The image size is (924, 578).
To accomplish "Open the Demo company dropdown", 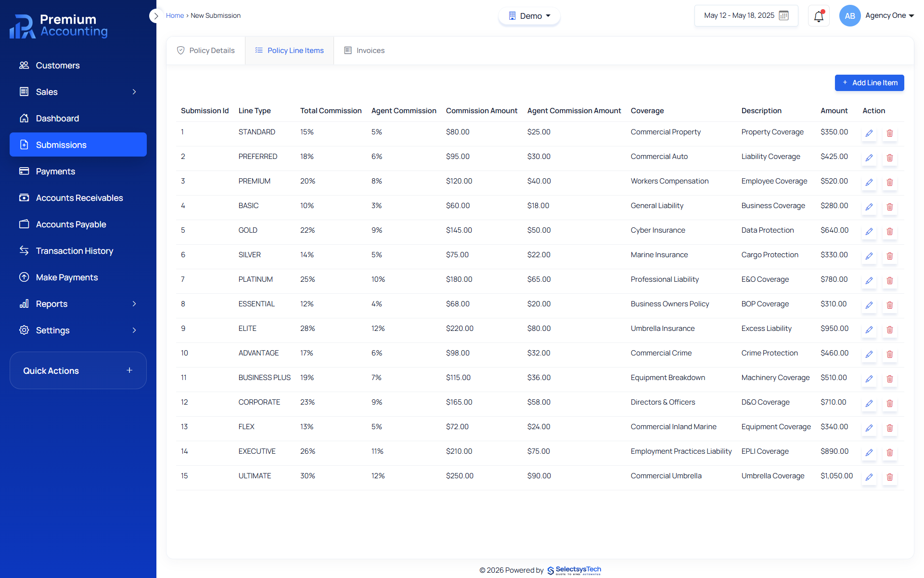I will coord(529,16).
